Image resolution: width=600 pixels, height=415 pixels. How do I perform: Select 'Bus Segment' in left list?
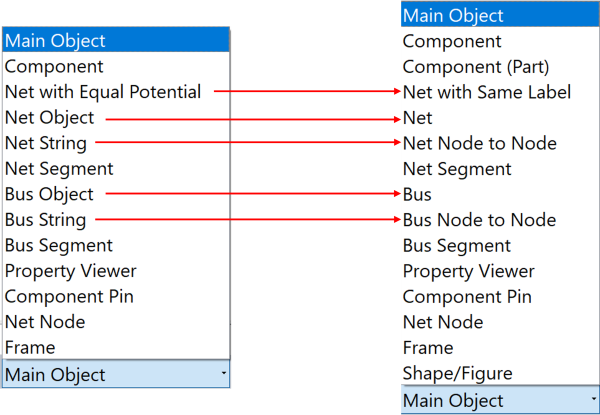[59, 245]
